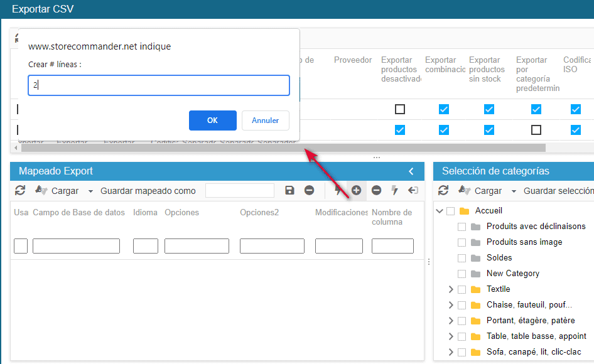Click the broom icon before Cargar in category panel
The image size is (594, 364).
pyautogui.click(x=464, y=190)
